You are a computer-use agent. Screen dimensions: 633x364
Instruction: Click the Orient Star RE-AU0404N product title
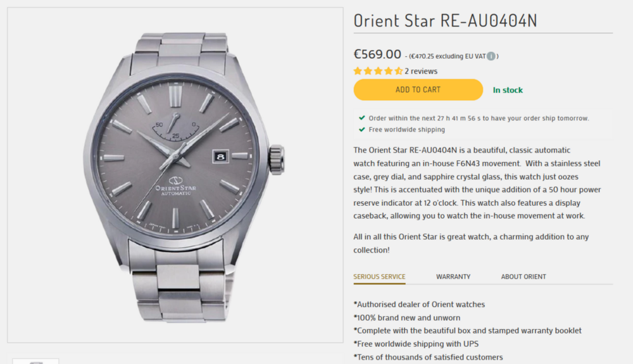445,20
